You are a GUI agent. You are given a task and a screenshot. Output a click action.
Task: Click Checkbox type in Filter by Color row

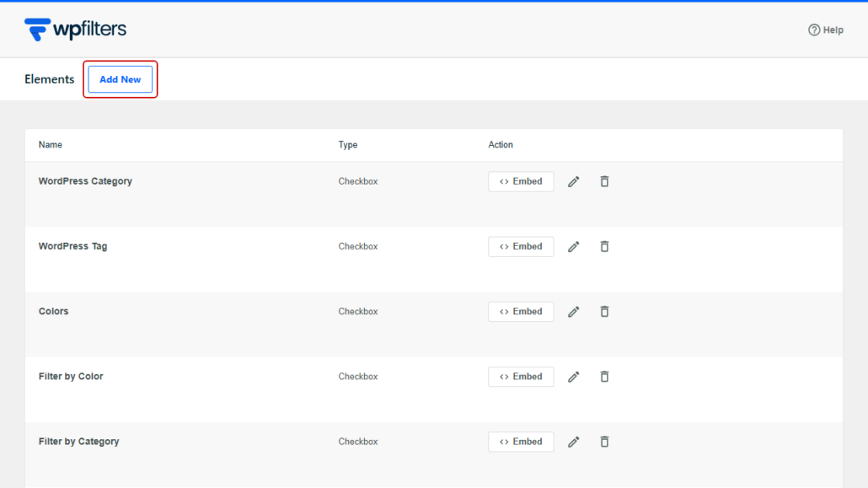point(358,377)
